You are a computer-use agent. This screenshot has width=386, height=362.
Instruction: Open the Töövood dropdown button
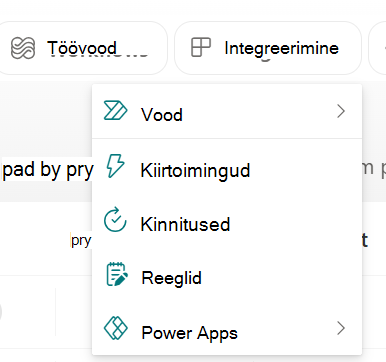82,48
